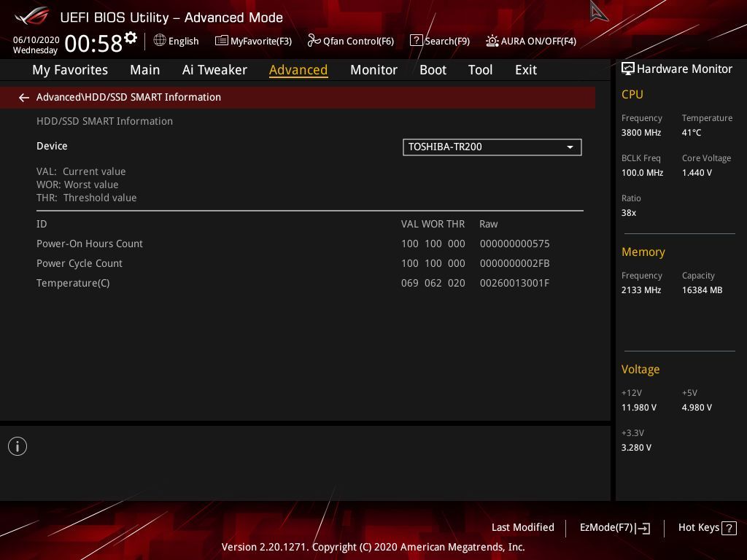
Task: Switch to the Main tab
Action: click(x=145, y=70)
